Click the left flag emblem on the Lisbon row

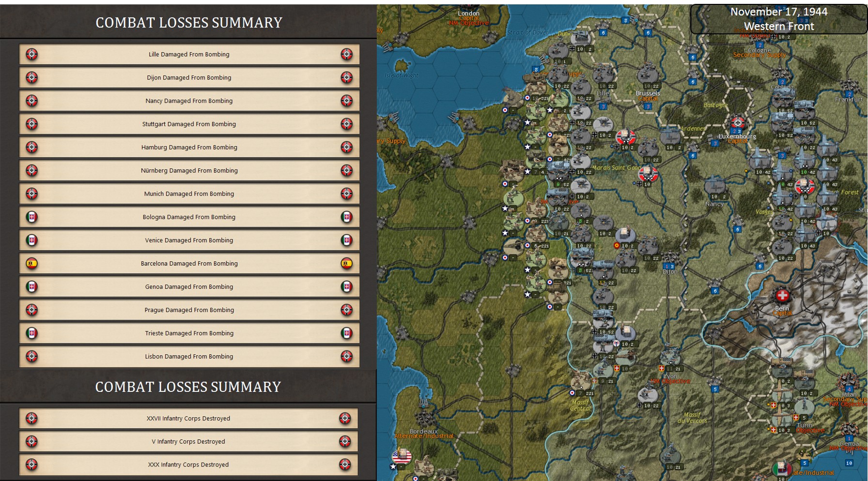coord(31,356)
